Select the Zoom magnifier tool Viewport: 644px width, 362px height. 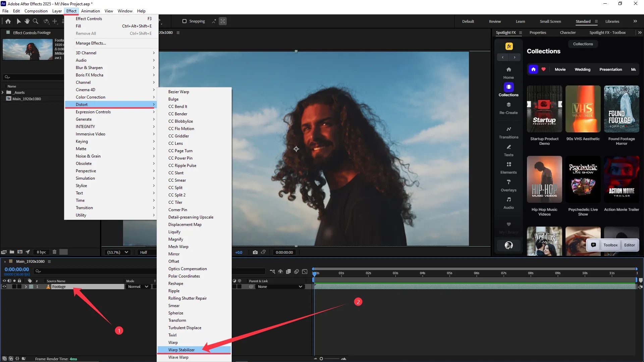coord(36,21)
